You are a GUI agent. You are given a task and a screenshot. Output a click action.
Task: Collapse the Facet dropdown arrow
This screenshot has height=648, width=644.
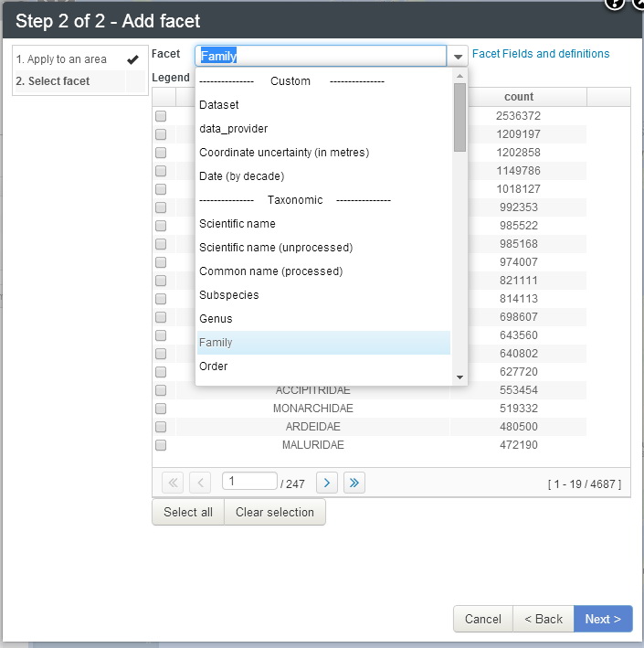point(458,57)
